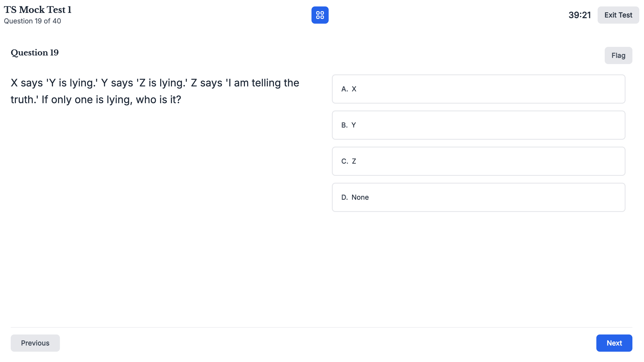Click the 39:21 countdown timer display
The width and height of the screenshot is (644, 362).
(x=580, y=15)
